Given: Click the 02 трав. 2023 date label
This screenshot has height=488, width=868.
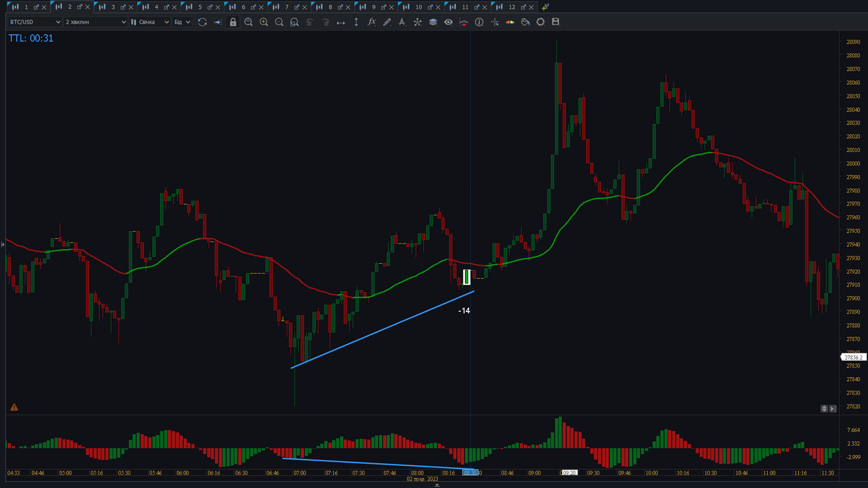Looking at the screenshot, I should pos(423,479).
